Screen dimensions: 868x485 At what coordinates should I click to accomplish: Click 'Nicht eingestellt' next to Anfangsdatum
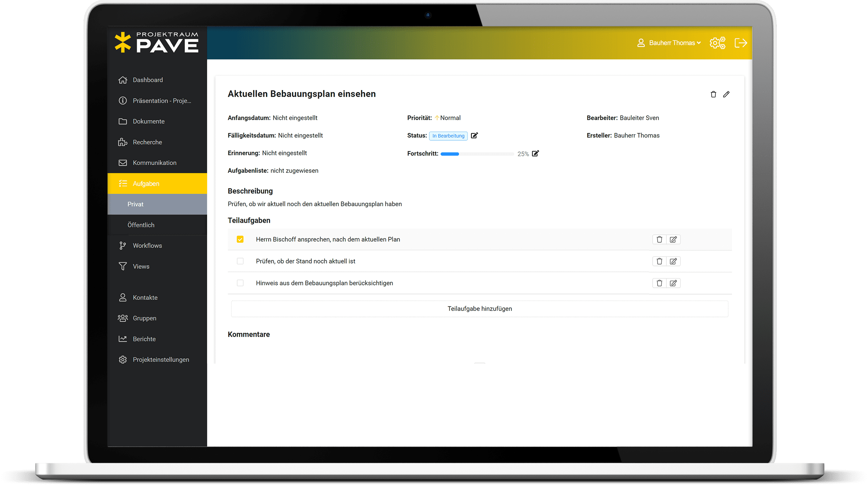(295, 118)
